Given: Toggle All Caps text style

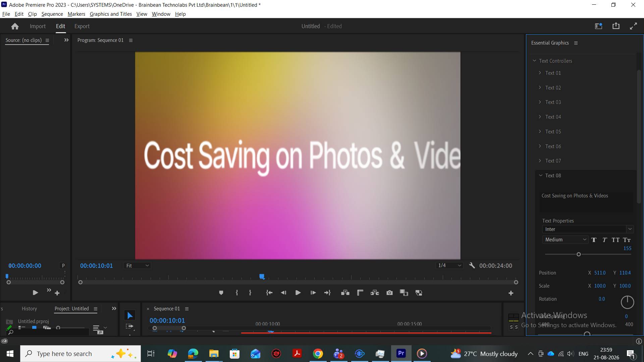Looking at the screenshot, I should click(615, 240).
